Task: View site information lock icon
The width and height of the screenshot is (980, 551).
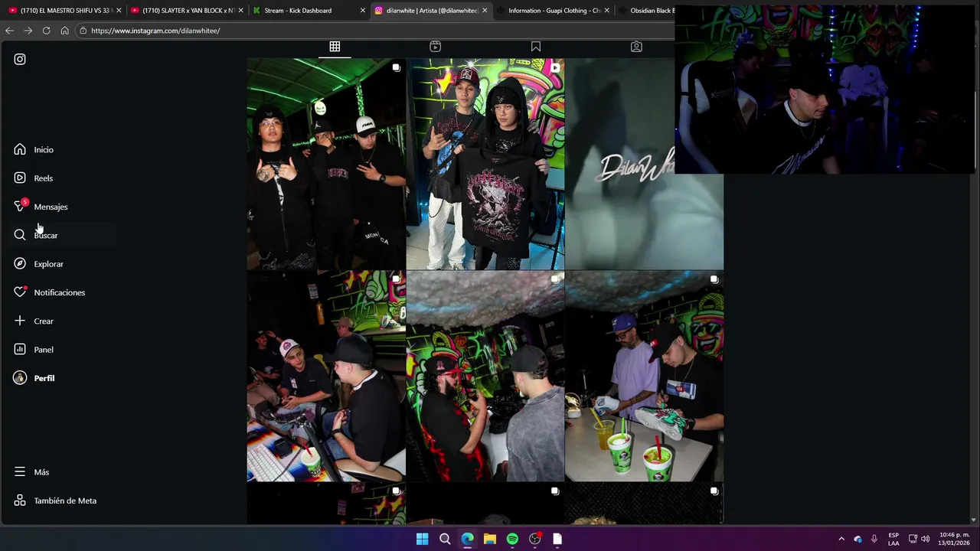Action: click(83, 31)
